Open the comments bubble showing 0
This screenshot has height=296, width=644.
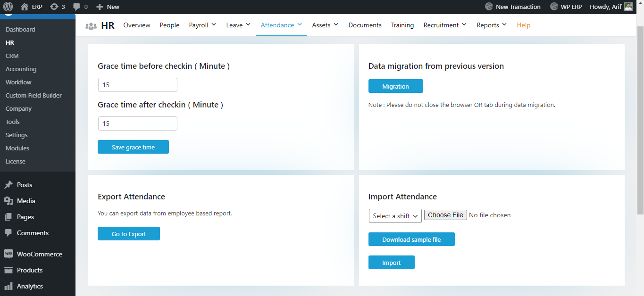(76, 7)
